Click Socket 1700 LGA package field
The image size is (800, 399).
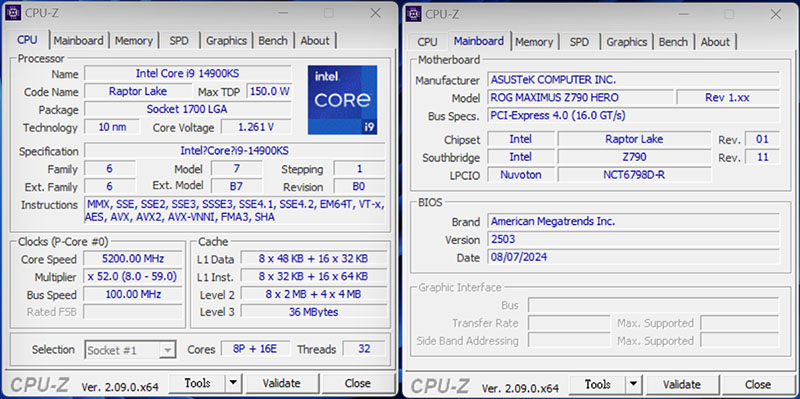click(x=188, y=109)
